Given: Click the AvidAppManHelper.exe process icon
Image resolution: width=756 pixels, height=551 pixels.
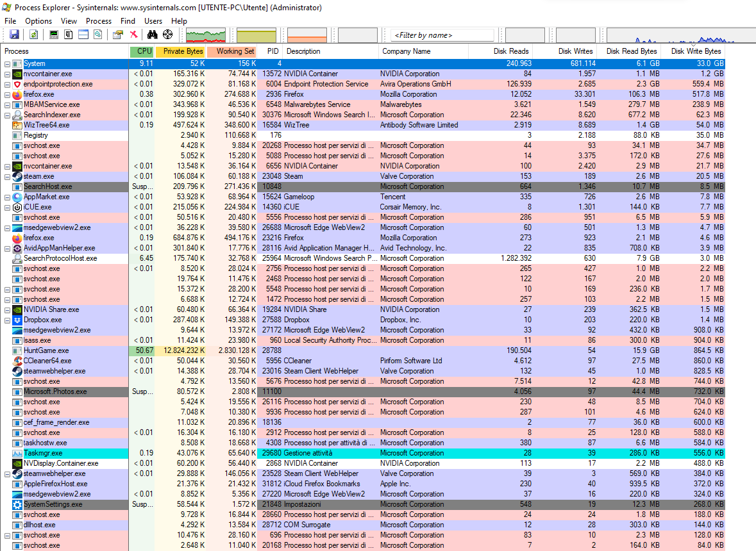Looking at the screenshot, I should (17, 248).
